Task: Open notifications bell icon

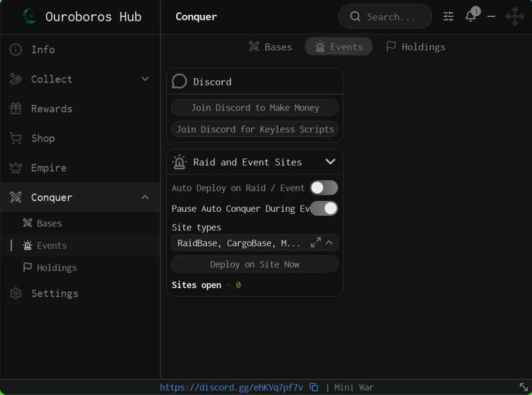Action: click(x=470, y=16)
